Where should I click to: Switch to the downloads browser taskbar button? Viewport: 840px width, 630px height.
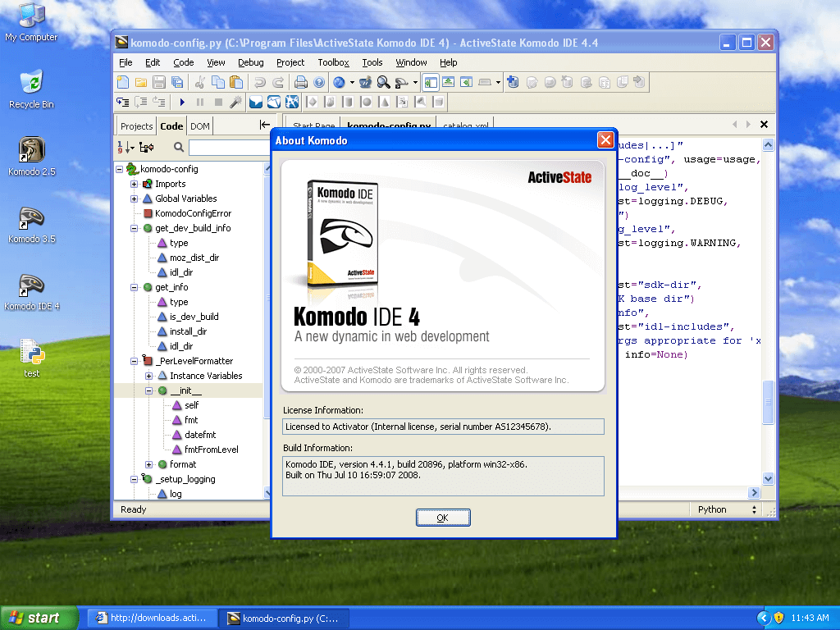(152, 619)
